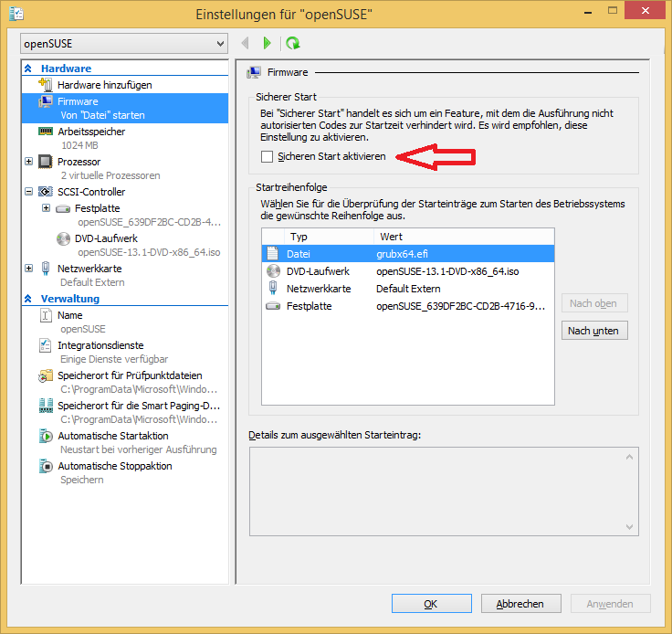This screenshot has height=634, width=672.
Task: Click the OK button
Action: tap(432, 604)
